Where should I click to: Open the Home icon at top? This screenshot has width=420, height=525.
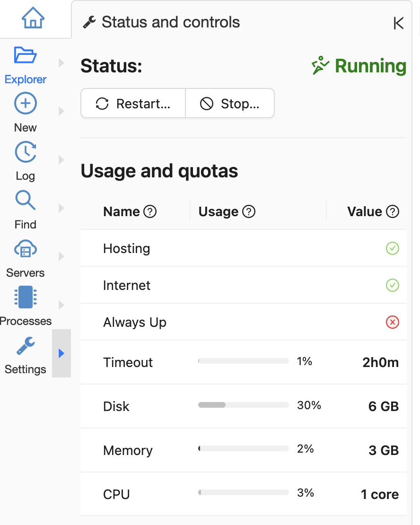[x=33, y=19]
